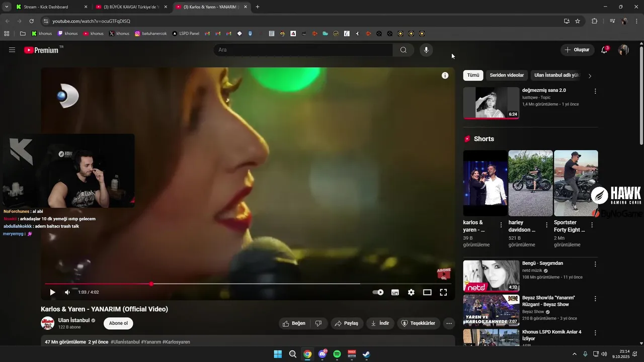Select the Seriden videolar filter chip
This screenshot has height=362, width=644.
pyautogui.click(x=507, y=75)
